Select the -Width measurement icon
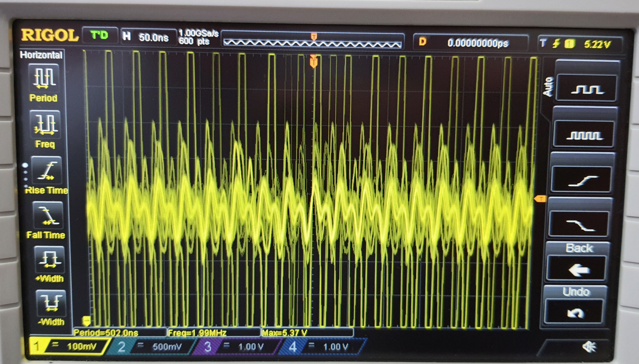Image resolution: width=639 pixels, height=364 pixels. (x=51, y=303)
